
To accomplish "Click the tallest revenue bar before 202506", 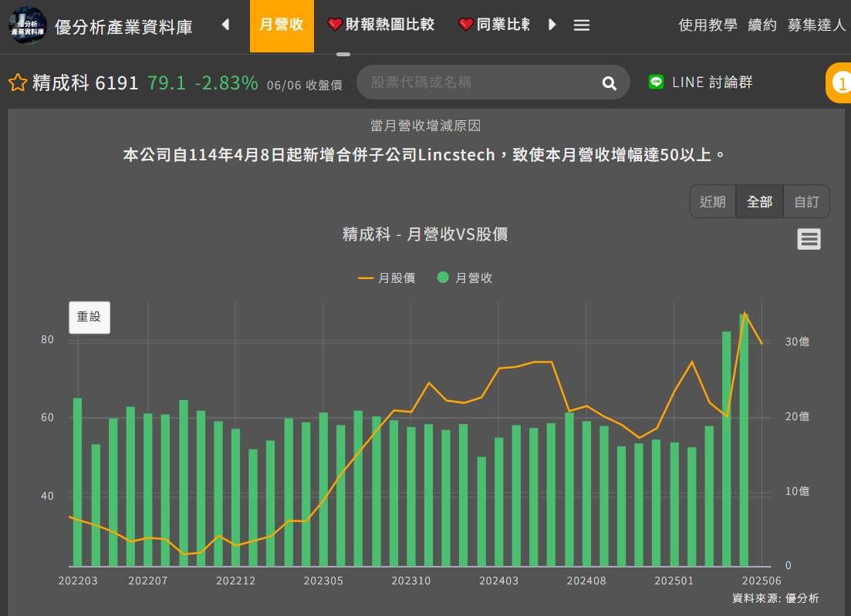I will [x=744, y=440].
